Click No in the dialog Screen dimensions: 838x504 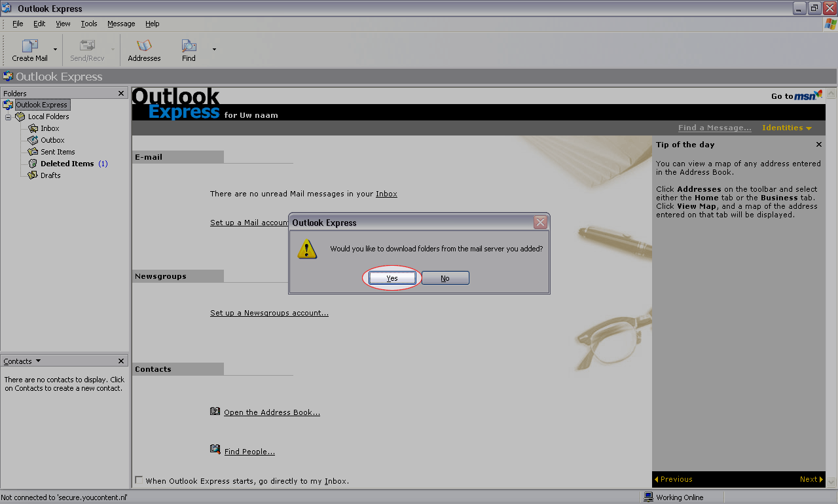tap(445, 278)
